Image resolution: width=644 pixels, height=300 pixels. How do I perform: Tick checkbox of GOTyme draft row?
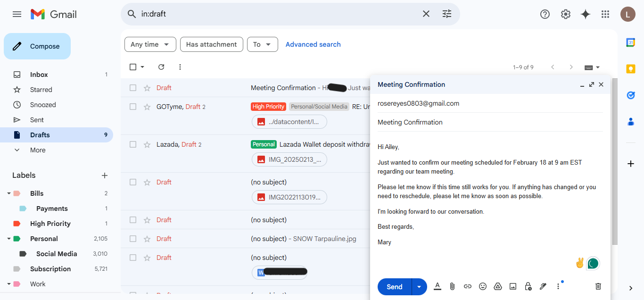tap(133, 107)
